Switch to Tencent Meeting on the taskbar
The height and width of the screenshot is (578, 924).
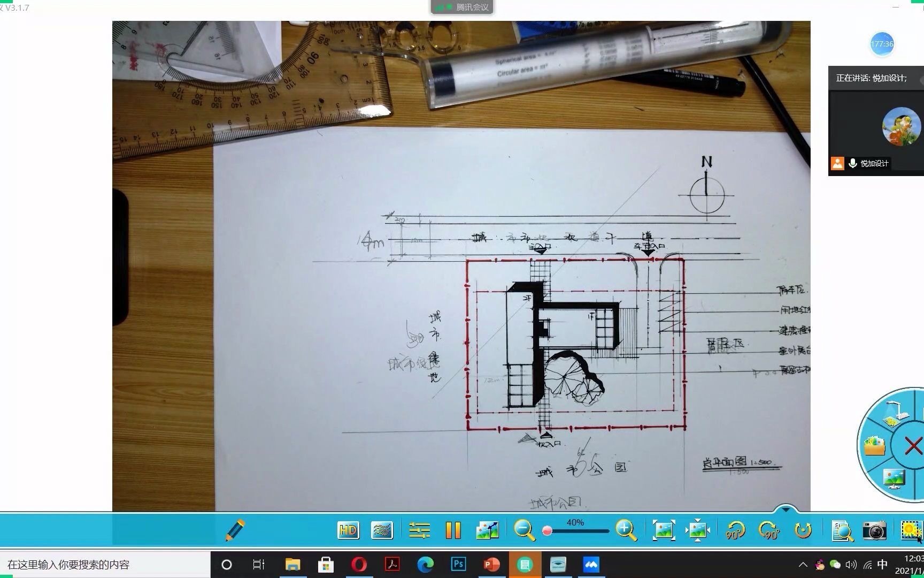[591, 565]
